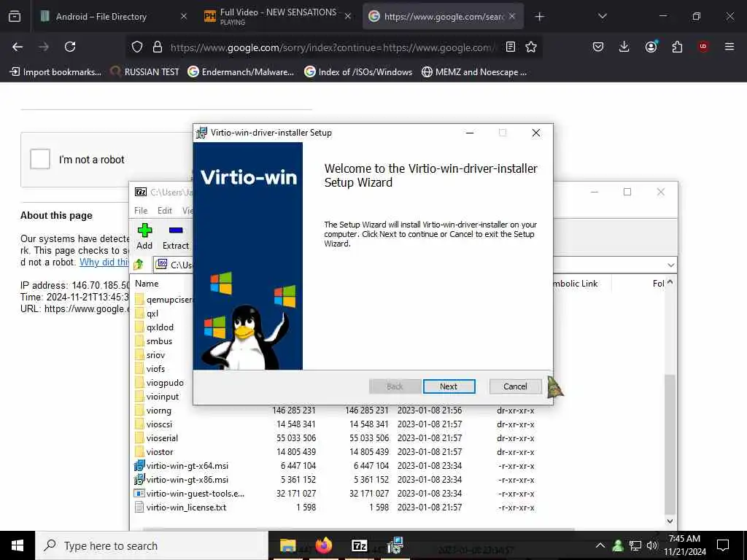Sort 7-Zip list by Name column
Screen dimensions: 747x560
coord(147,284)
